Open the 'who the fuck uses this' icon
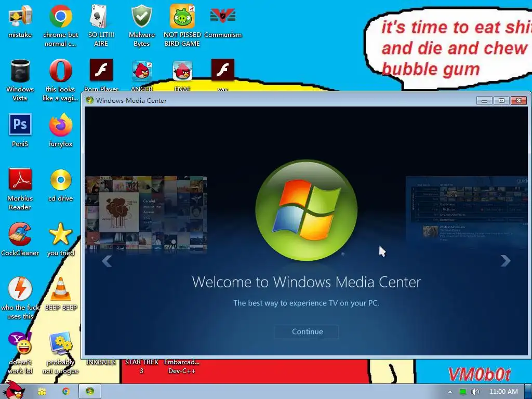 coord(20,289)
